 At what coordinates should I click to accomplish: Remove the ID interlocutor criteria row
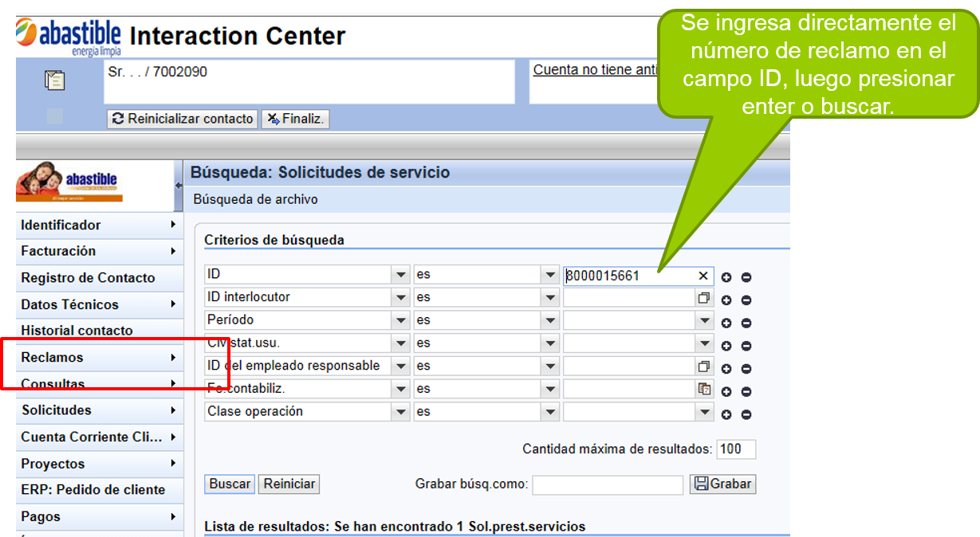coord(746,300)
